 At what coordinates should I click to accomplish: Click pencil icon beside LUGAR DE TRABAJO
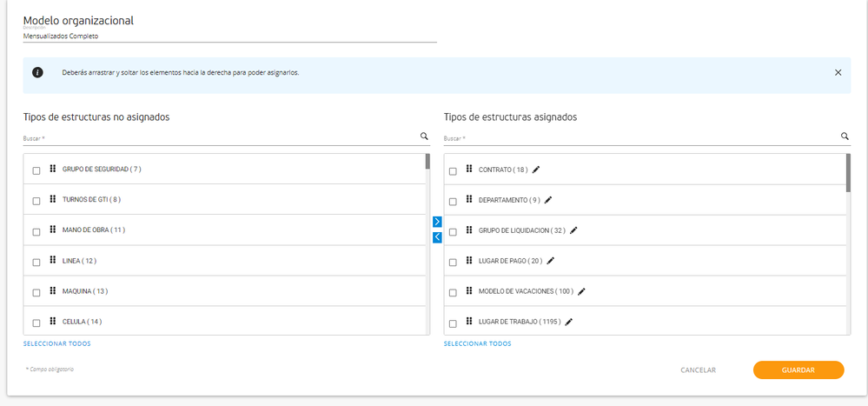coord(568,322)
